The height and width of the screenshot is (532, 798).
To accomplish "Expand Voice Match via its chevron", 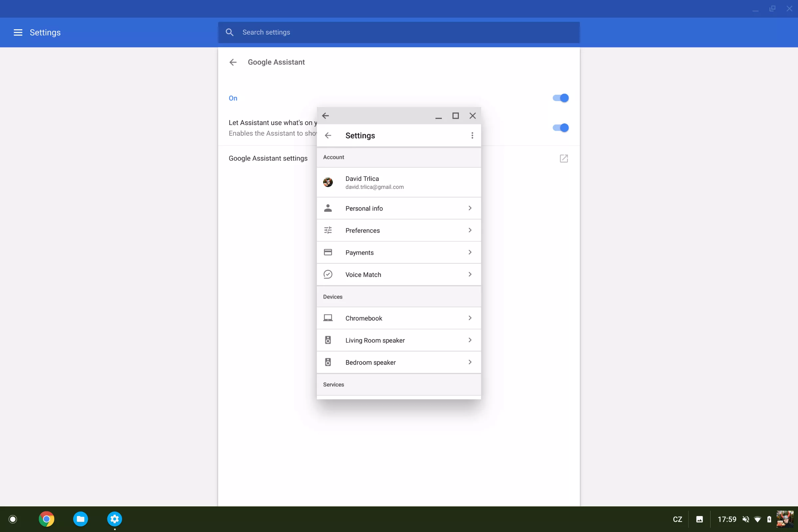I will 469,274.
